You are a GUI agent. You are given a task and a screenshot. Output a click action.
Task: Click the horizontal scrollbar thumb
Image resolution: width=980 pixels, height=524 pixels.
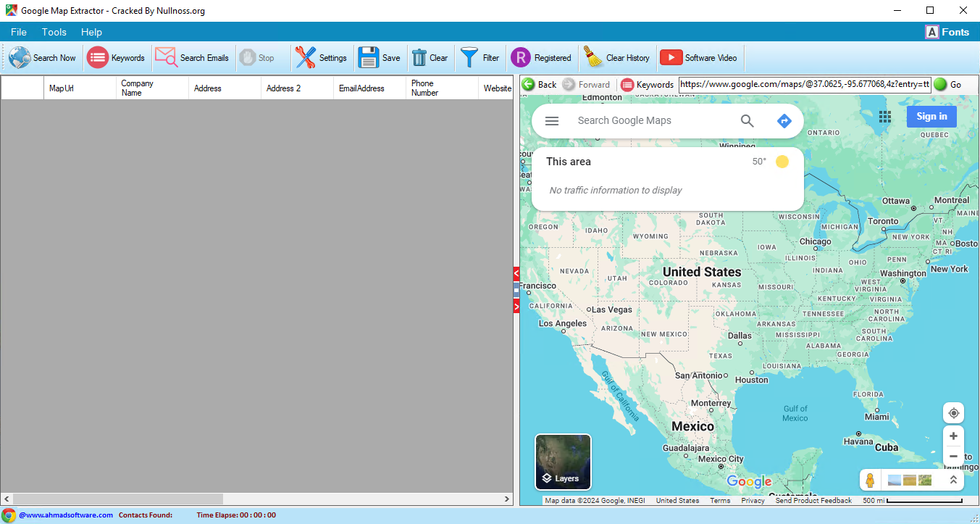click(x=118, y=499)
